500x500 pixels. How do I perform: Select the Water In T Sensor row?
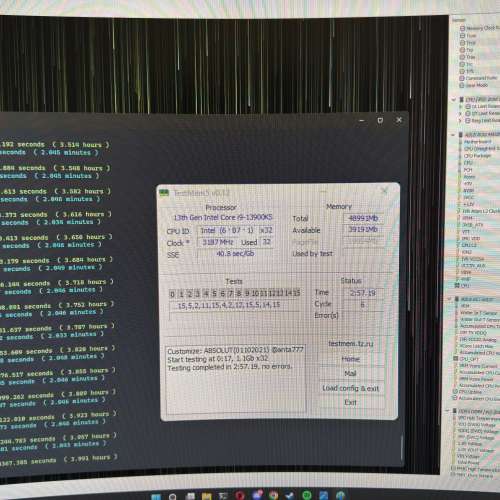479,313
